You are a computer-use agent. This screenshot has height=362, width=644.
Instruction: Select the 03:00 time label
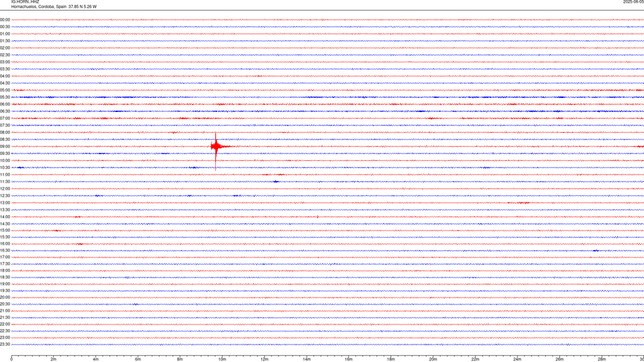pyautogui.click(x=5, y=62)
